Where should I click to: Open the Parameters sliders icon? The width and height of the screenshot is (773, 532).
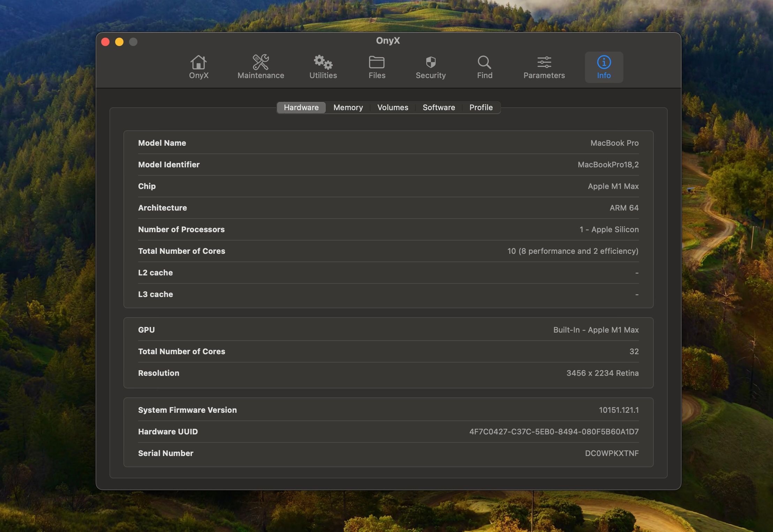pos(544,67)
